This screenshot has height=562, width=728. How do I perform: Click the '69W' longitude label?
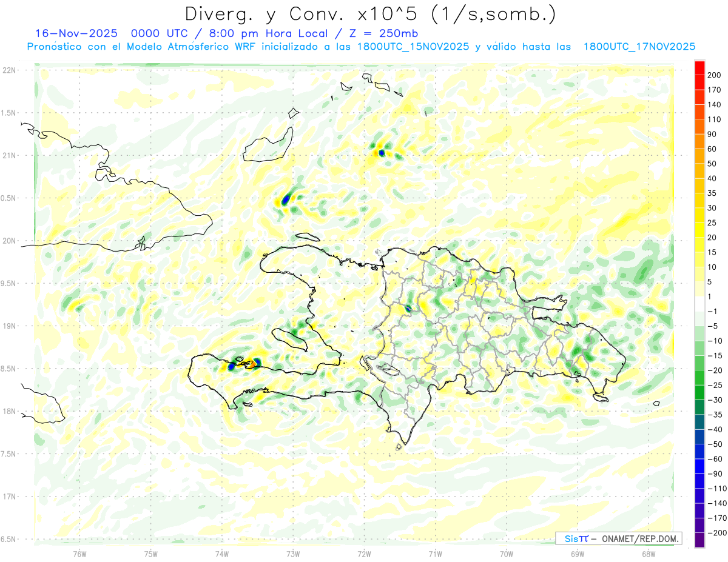tap(578, 554)
